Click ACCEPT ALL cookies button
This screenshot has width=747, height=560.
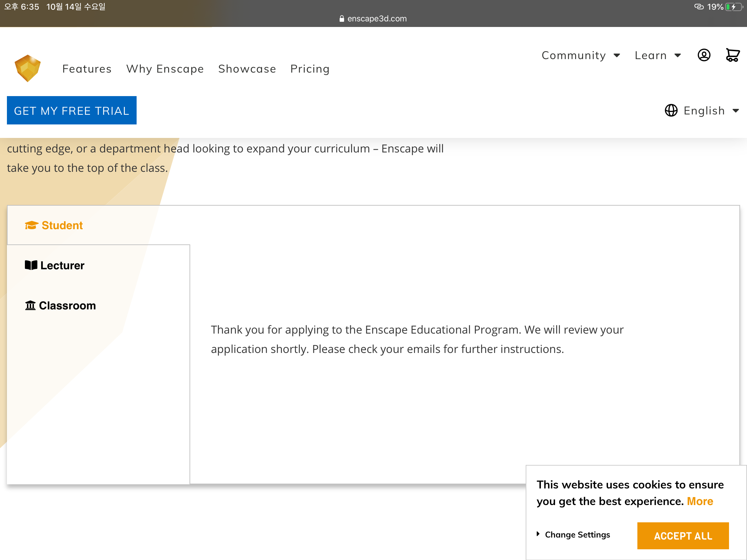683,536
